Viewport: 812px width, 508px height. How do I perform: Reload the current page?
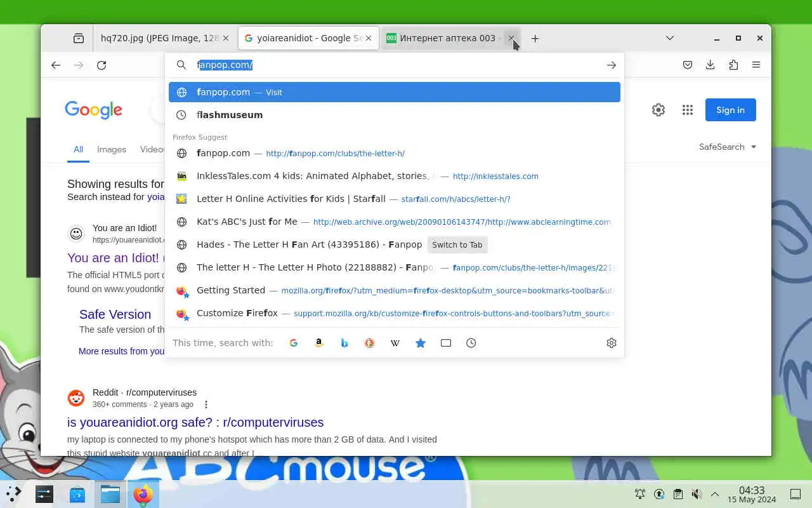[101, 65]
